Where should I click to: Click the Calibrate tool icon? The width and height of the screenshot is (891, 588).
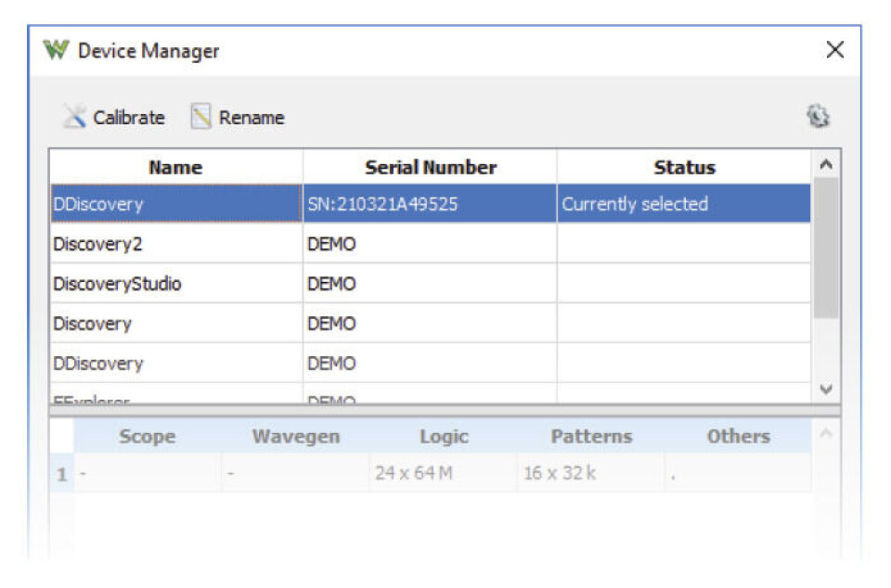pyautogui.click(x=74, y=116)
